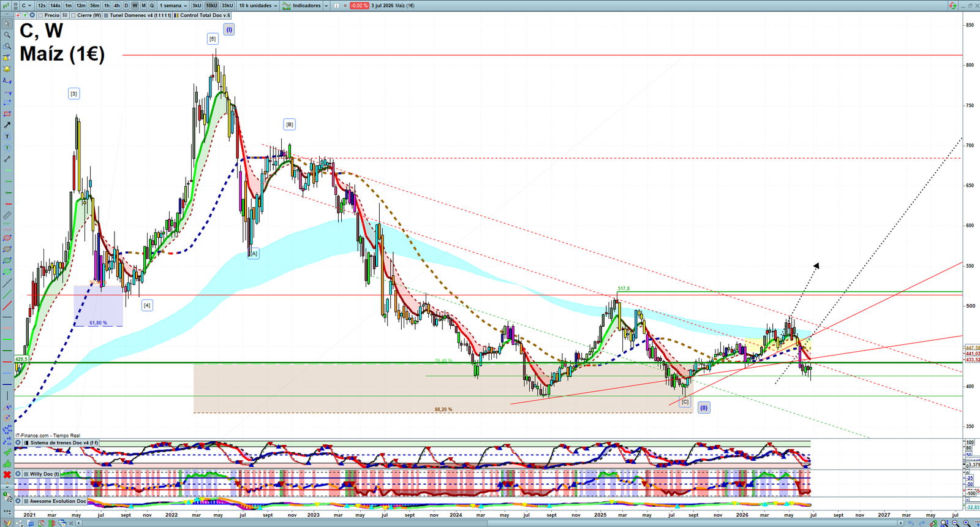This screenshot has width=980, height=527.
Task: Open the 10 k unidades dropdown
Action: (x=258, y=6)
